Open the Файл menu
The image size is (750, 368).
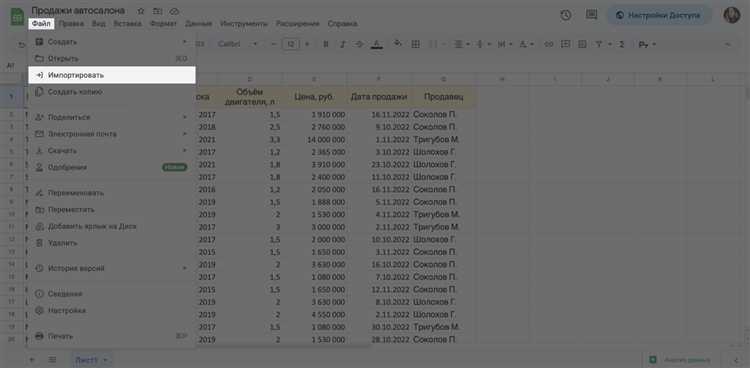pyautogui.click(x=41, y=23)
